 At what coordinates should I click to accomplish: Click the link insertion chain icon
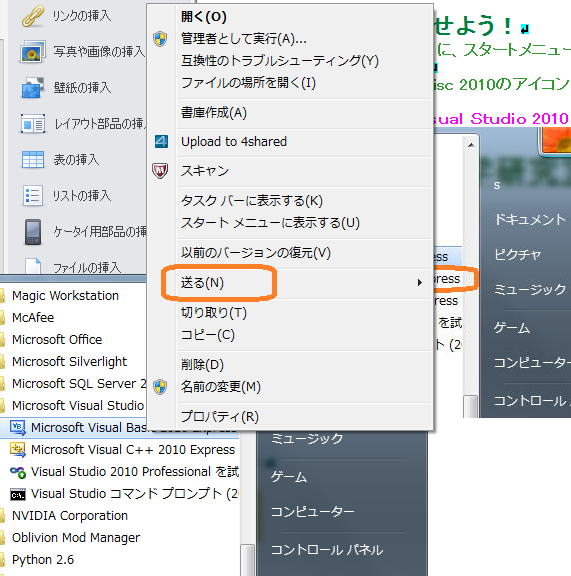click(x=32, y=17)
